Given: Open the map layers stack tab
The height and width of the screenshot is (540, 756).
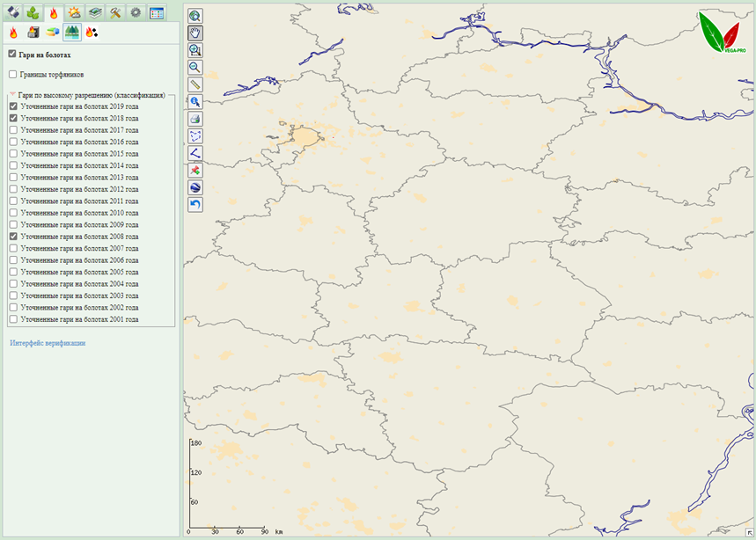Looking at the screenshot, I should point(95,12).
